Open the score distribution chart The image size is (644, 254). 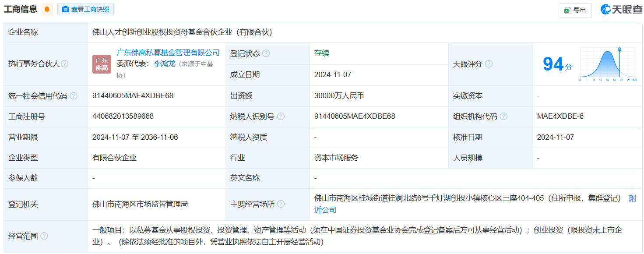point(608,64)
